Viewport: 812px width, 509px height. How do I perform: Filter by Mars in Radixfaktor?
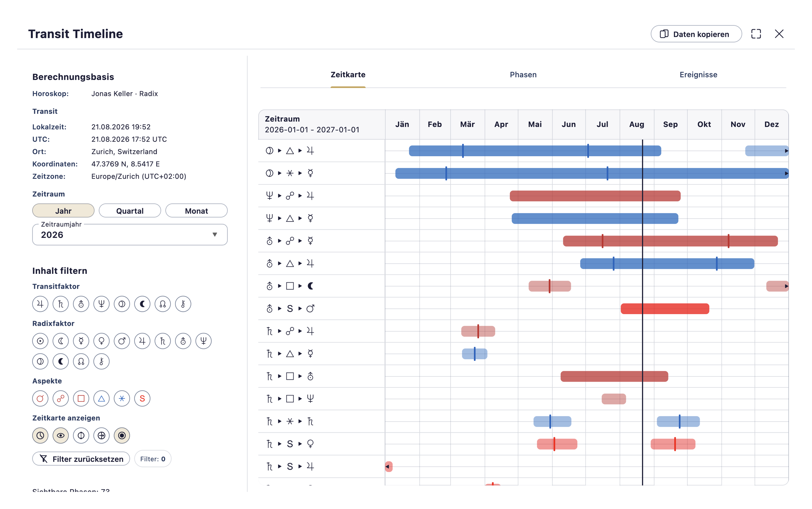coord(122,341)
